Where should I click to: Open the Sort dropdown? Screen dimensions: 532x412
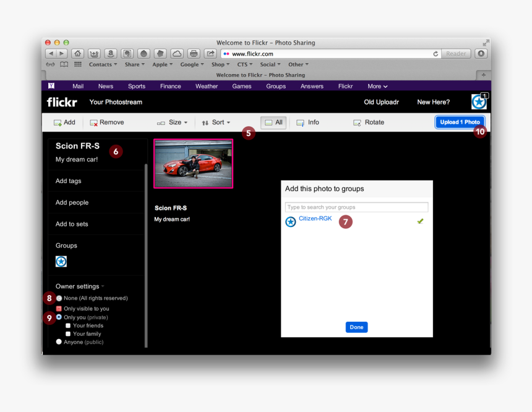tap(218, 122)
